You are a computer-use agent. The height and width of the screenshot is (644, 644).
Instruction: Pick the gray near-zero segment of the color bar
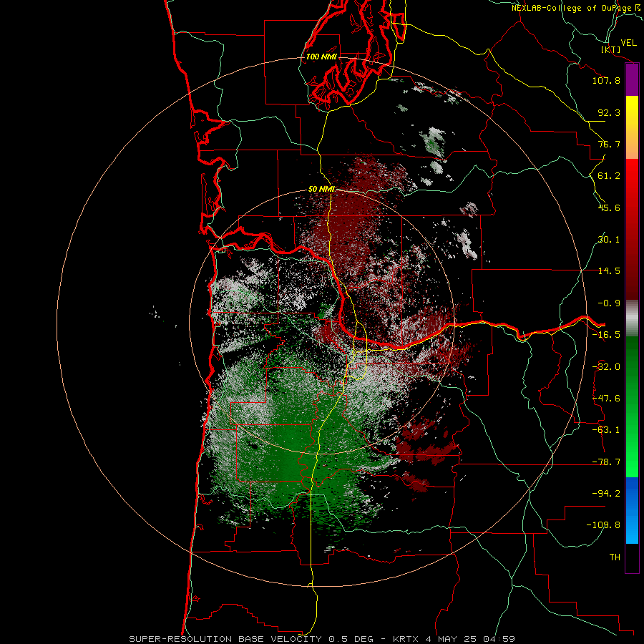(632, 318)
